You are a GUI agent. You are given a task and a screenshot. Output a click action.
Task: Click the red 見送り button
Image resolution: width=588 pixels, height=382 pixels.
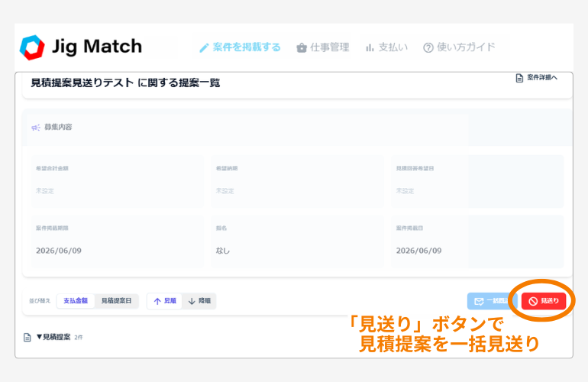[x=544, y=301]
